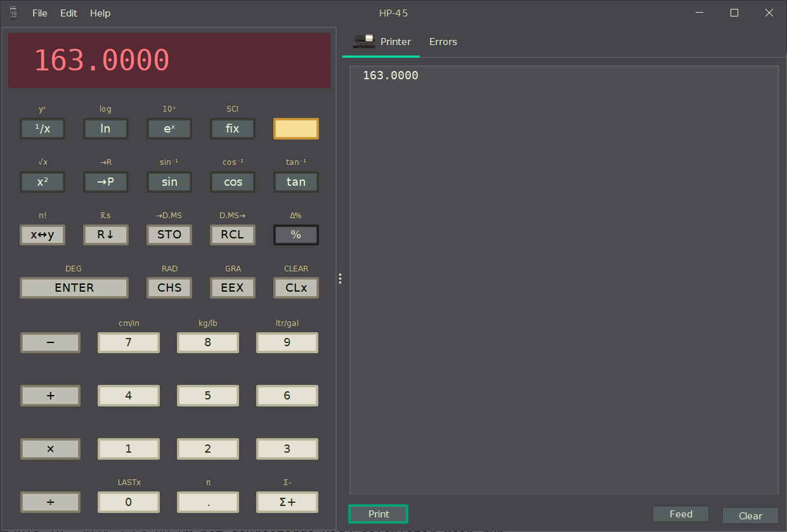Maximize the HP-45 window
This screenshot has height=532, width=787.
734,13
